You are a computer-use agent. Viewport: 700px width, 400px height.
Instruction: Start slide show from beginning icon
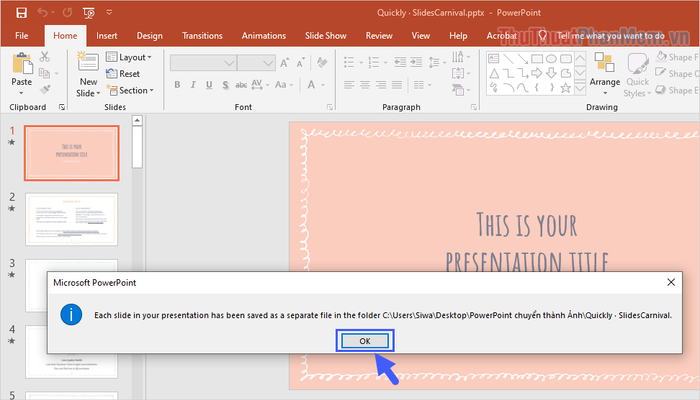(89, 13)
